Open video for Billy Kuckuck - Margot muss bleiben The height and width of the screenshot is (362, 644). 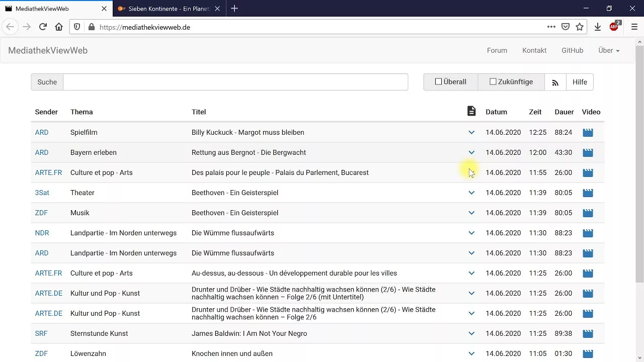point(588,133)
